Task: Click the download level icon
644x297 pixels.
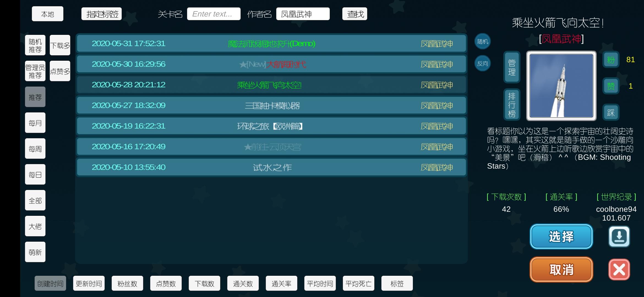Action: 619,237
